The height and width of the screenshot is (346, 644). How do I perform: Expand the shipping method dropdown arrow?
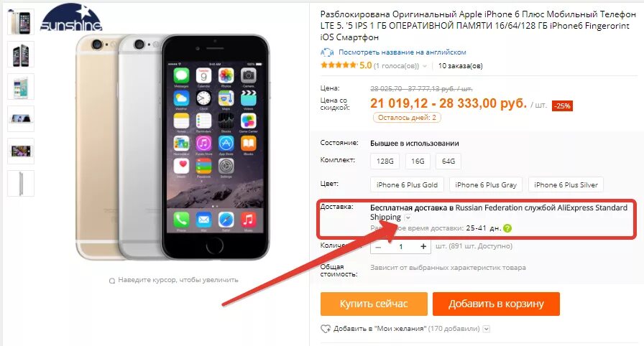pyautogui.click(x=408, y=218)
